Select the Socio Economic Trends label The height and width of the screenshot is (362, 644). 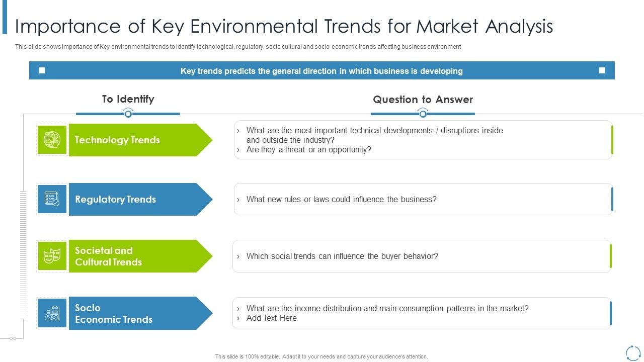(x=140, y=313)
